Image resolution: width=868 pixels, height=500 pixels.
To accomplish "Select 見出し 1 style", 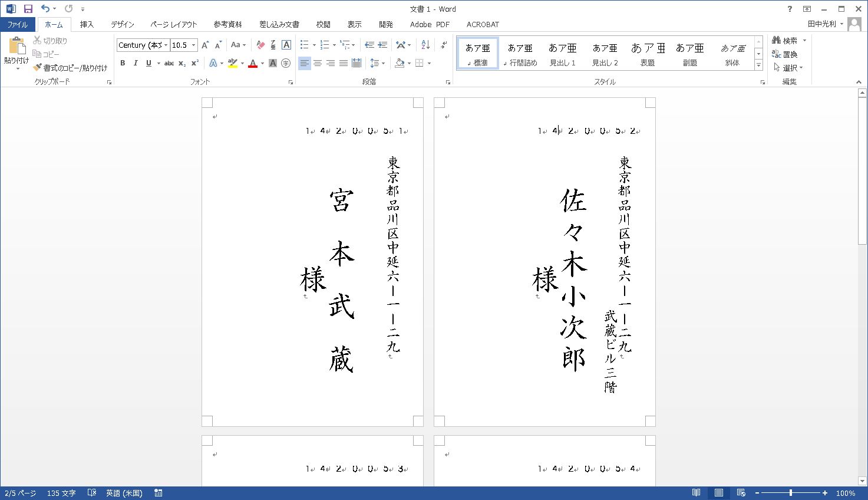I will pyautogui.click(x=562, y=54).
